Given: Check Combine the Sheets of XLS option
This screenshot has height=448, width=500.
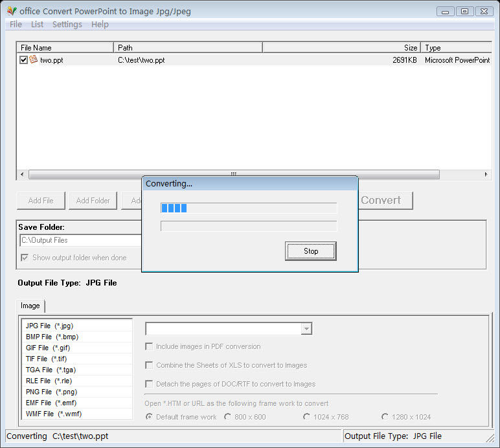Looking at the screenshot, I should (x=150, y=365).
